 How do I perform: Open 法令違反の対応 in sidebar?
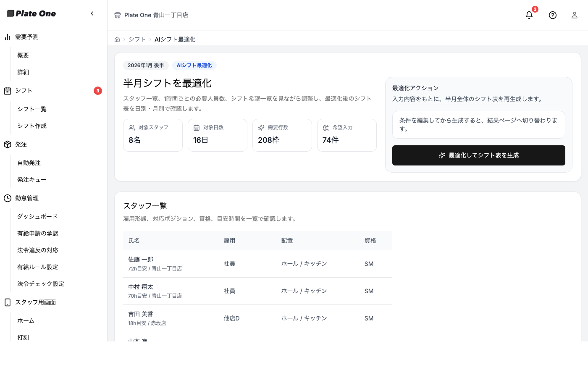[x=38, y=250]
